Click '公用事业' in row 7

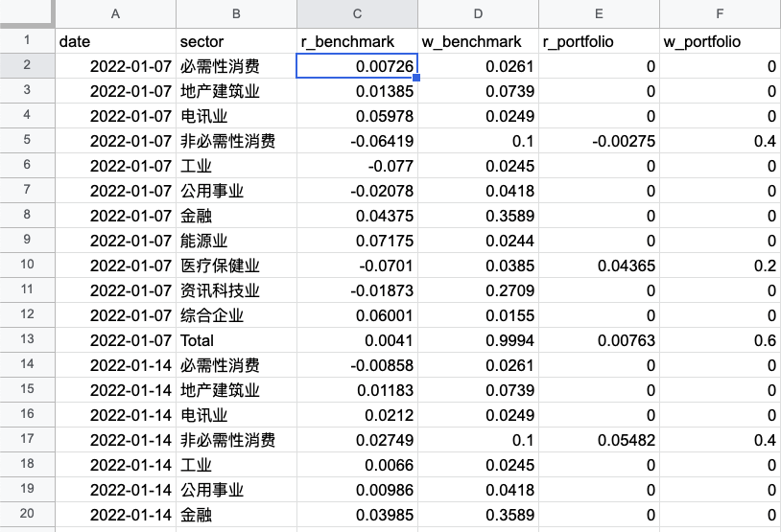(x=237, y=191)
